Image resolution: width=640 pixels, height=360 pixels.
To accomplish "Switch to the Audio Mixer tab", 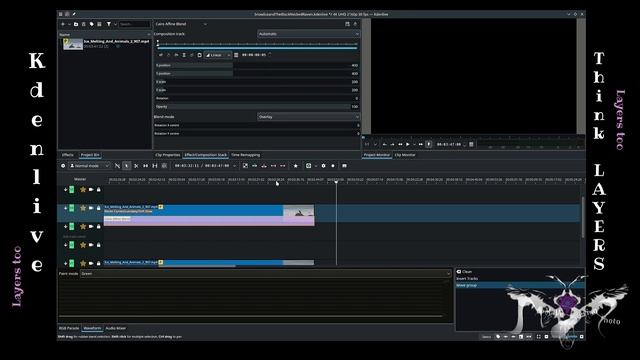I will (x=116, y=328).
